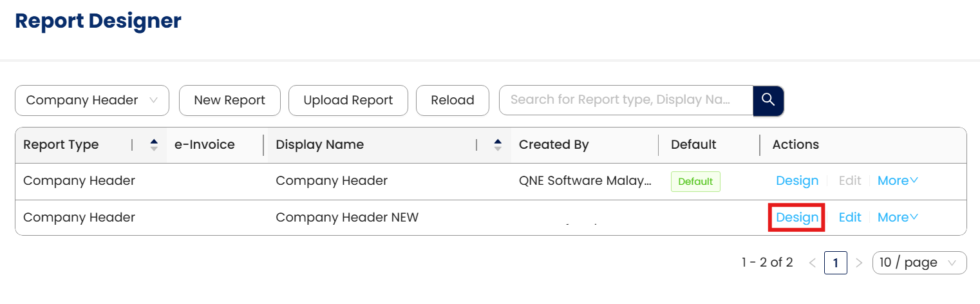This screenshot has height=304, width=980.
Task: Click the magnifier search icon button
Action: click(768, 100)
